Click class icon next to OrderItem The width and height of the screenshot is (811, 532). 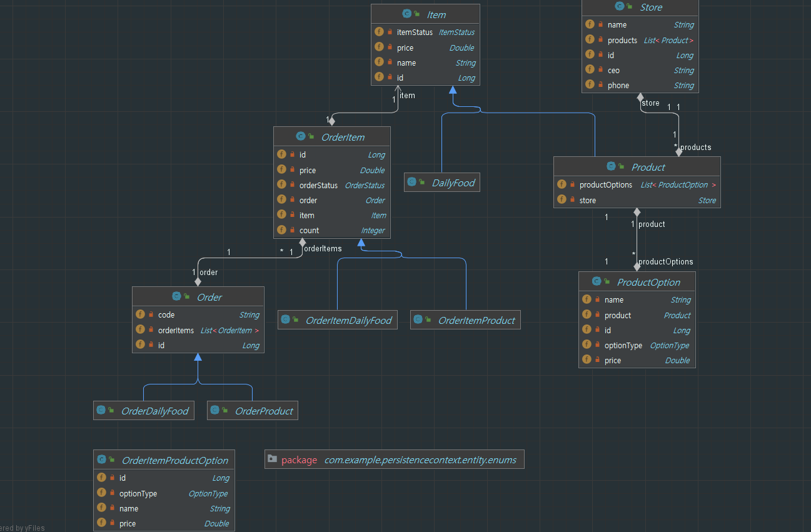[x=301, y=136]
